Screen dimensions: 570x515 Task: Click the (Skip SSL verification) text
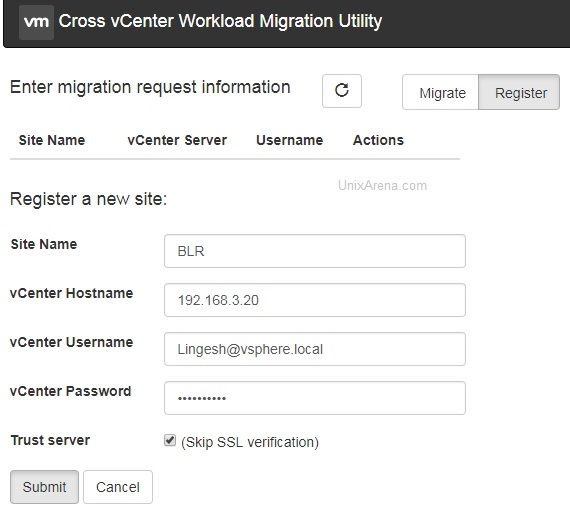point(250,442)
